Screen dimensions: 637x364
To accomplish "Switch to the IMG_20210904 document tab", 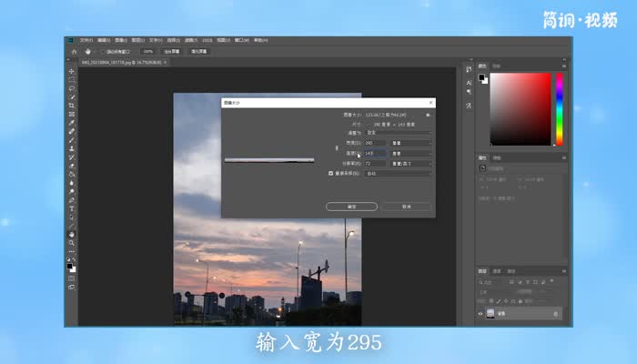I will [118, 63].
